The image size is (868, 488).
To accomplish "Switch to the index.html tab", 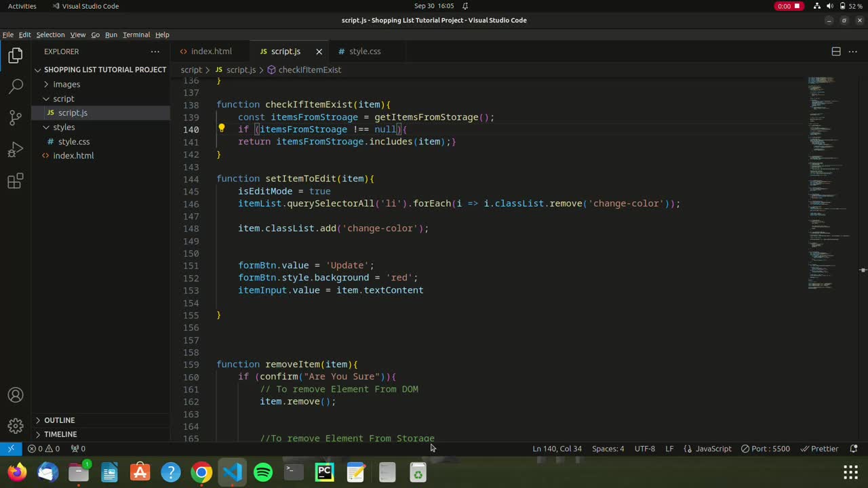I will (211, 52).
